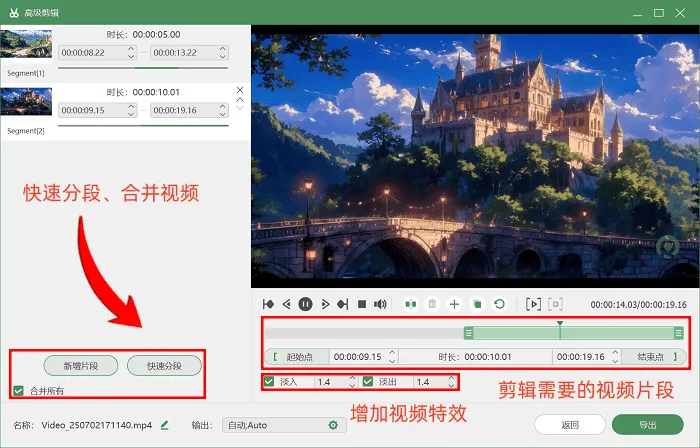Edit the file name with pencil icon

[x=165, y=425]
